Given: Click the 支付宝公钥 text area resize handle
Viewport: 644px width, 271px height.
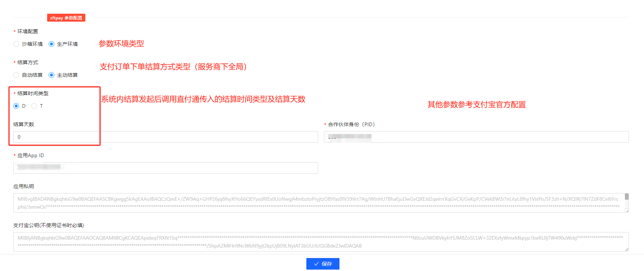Looking at the screenshot, I should [627, 249].
